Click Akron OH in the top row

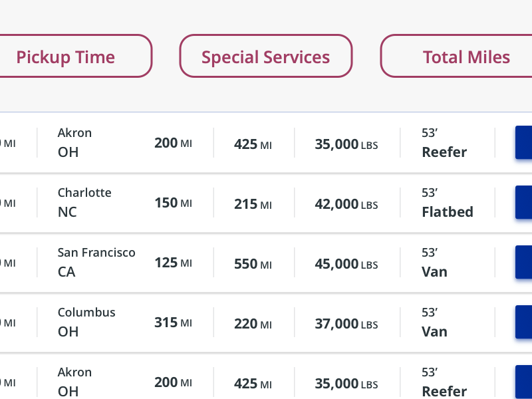coord(74,142)
